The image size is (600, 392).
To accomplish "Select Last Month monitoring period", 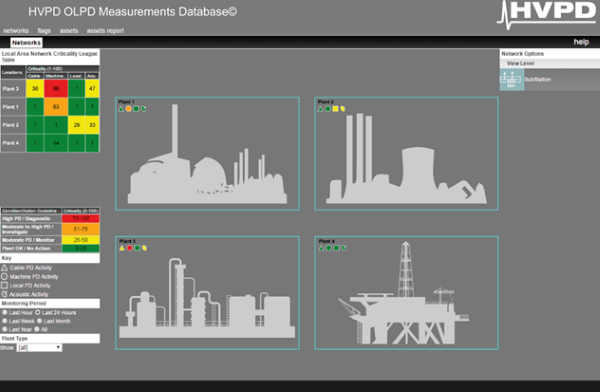I will tap(39, 321).
